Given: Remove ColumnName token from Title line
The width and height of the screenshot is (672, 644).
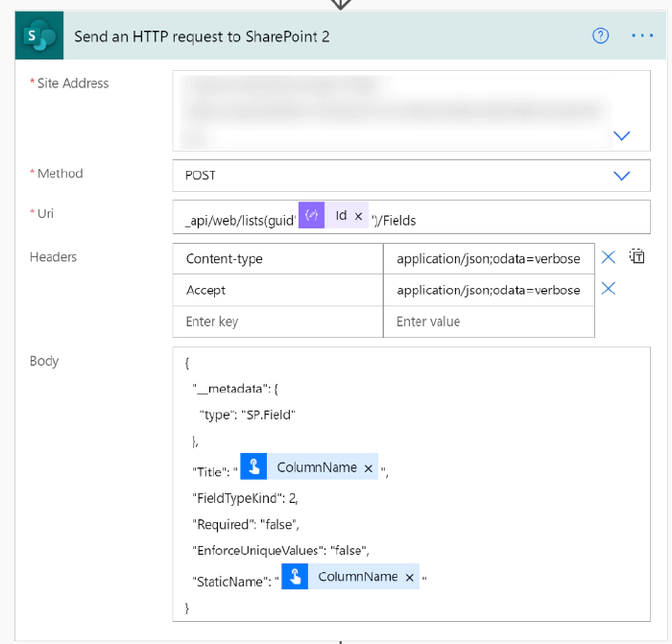Looking at the screenshot, I should pos(368,468).
